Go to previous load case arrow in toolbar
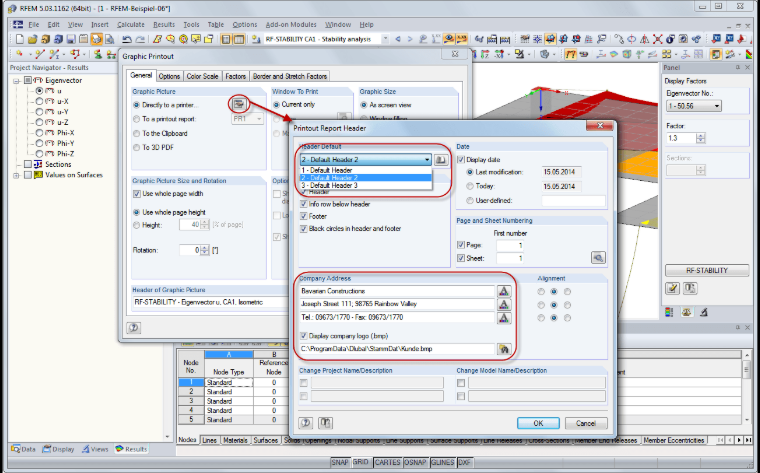Viewport: 760px width, 473px height. [x=398, y=39]
